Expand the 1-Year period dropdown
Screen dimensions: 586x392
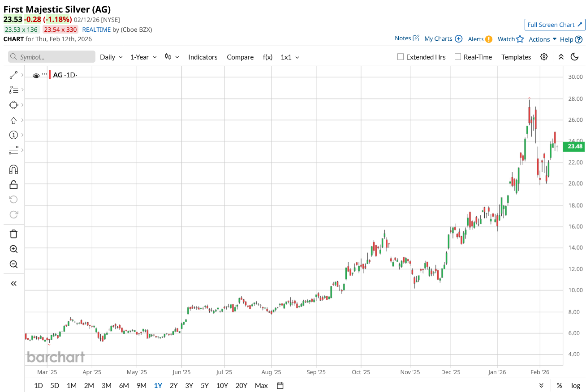click(x=143, y=57)
